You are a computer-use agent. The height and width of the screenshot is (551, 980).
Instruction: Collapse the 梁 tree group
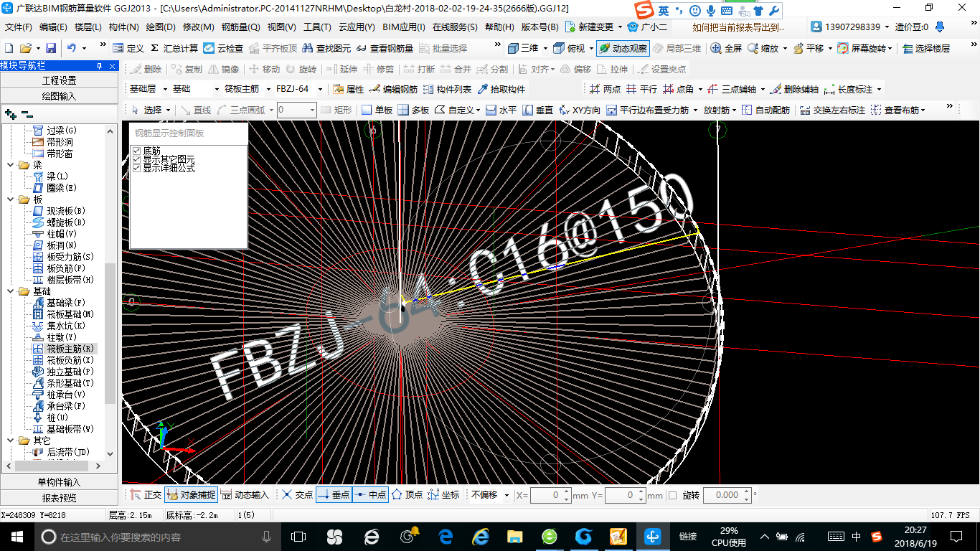coord(11,165)
